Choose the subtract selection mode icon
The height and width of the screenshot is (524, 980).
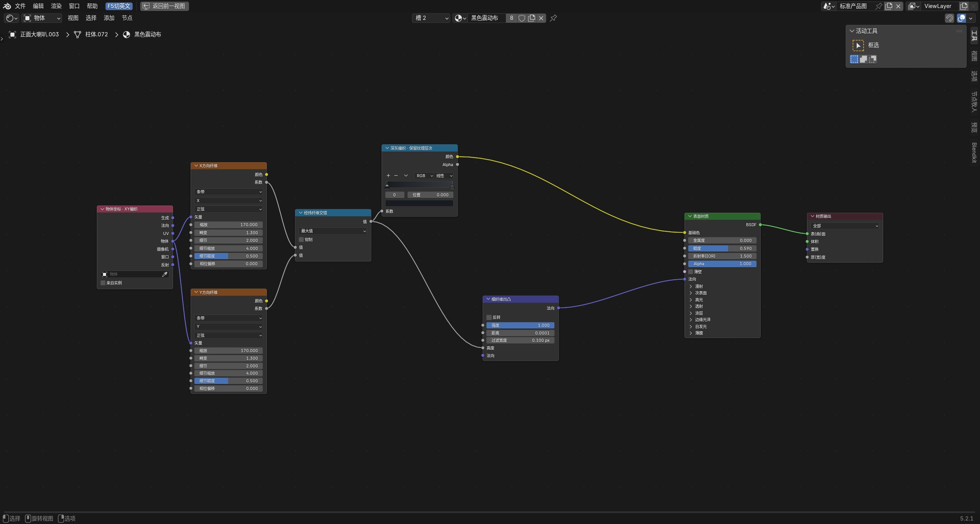click(873, 59)
